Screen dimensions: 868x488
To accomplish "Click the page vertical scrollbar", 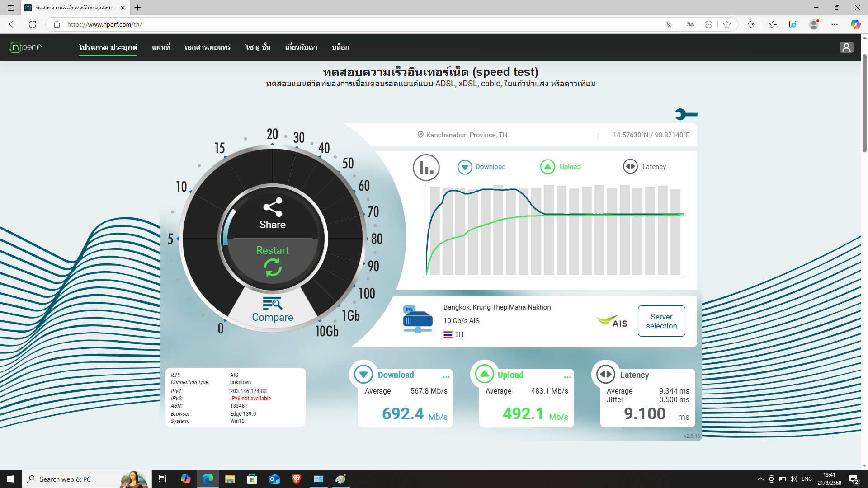I will tap(864, 103).
